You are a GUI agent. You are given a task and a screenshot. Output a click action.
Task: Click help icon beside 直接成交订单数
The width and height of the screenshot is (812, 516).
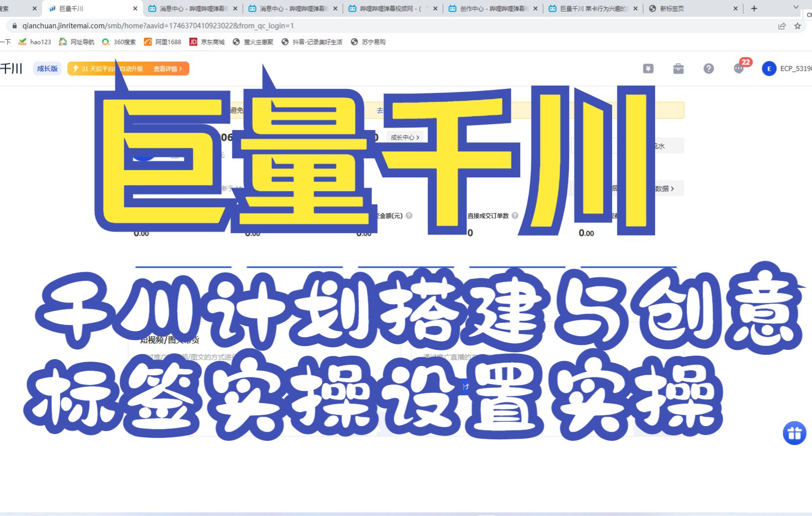(x=515, y=215)
